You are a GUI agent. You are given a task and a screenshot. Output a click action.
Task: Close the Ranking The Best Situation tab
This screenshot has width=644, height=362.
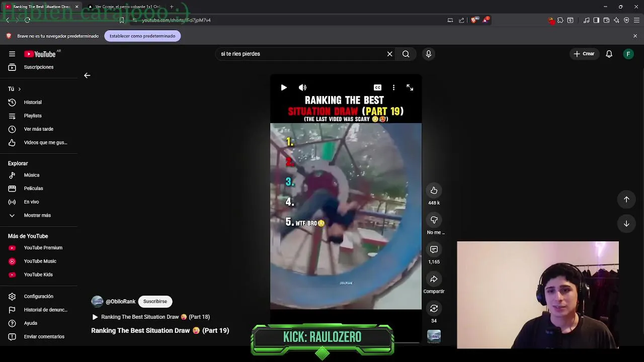pyautogui.click(x=76, y=7)
